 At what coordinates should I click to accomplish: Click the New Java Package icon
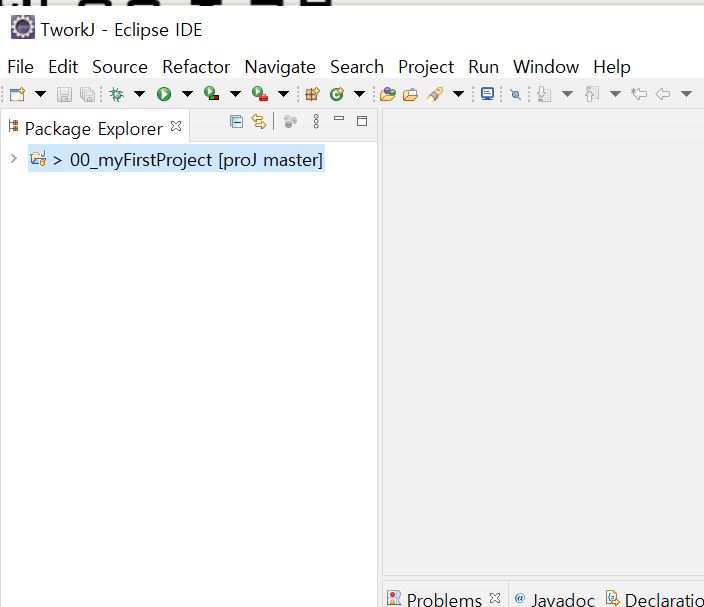point(312,94)
